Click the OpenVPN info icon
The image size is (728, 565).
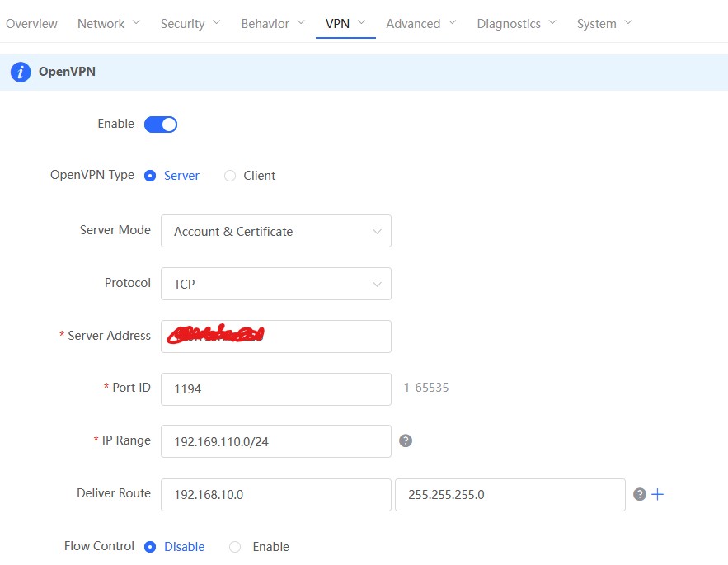(21, 72)
